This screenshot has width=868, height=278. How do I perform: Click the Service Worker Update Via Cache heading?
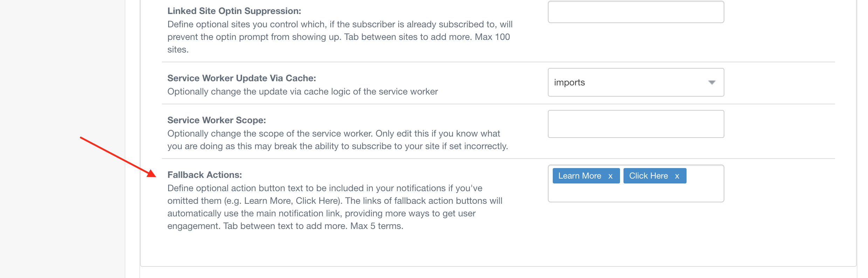pos(241,78)
